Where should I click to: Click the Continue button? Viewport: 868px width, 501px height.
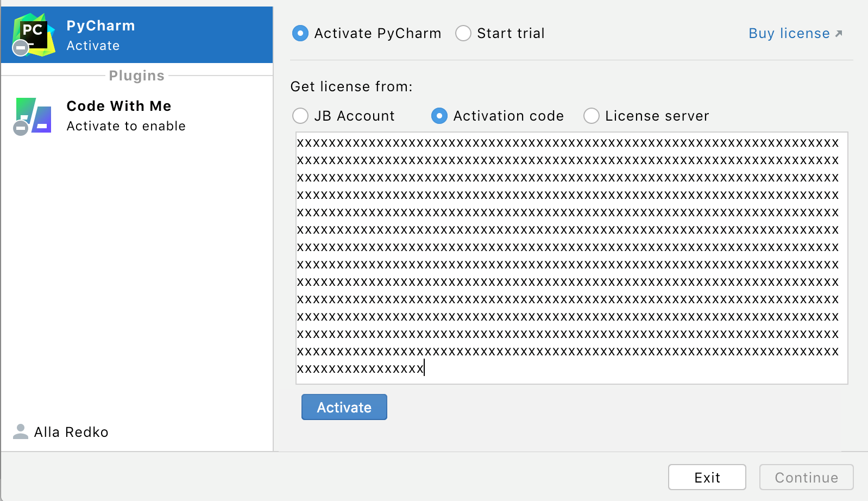tap(806, 477)
